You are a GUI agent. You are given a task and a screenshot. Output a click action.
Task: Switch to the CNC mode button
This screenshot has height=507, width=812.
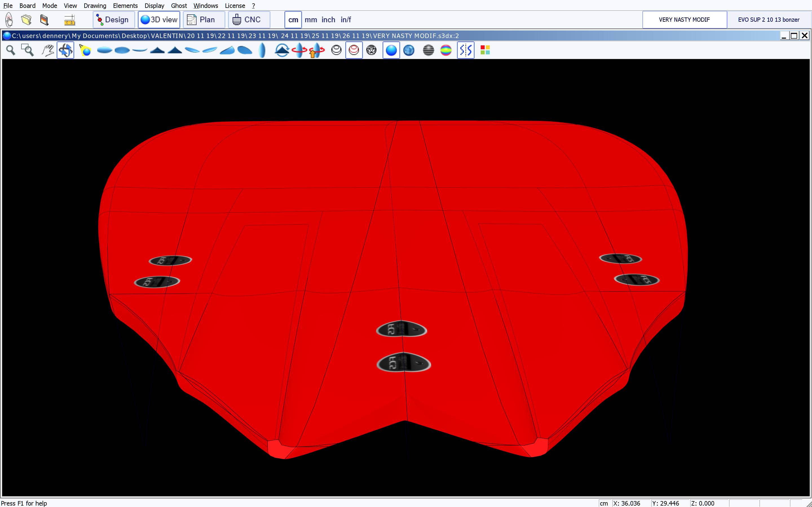[249, 20]
